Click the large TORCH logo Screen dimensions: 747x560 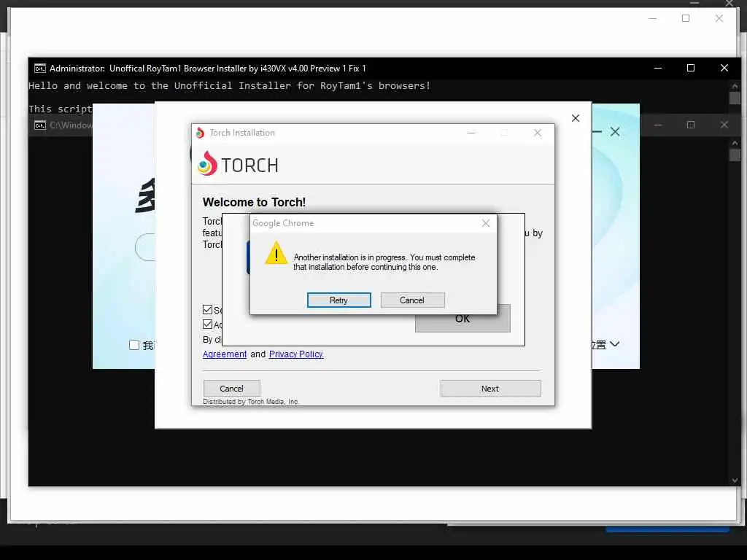238,164
